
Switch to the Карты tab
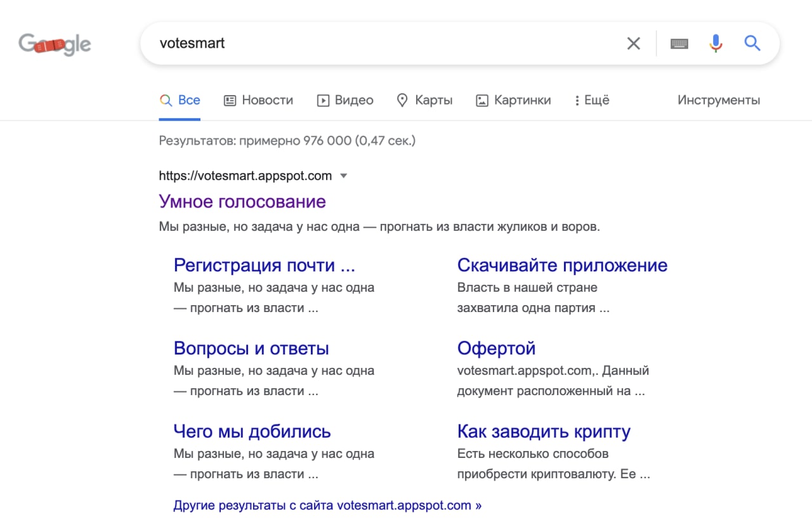424,100
